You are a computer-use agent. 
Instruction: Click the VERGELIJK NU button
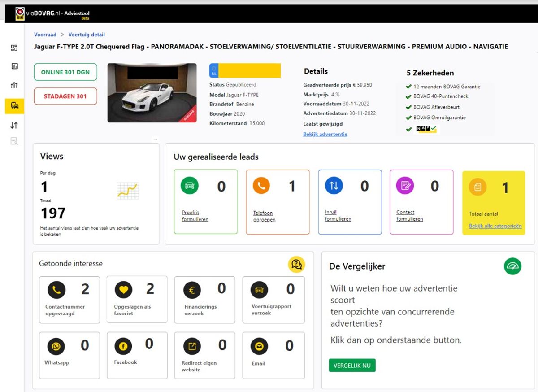click(352, 365)
